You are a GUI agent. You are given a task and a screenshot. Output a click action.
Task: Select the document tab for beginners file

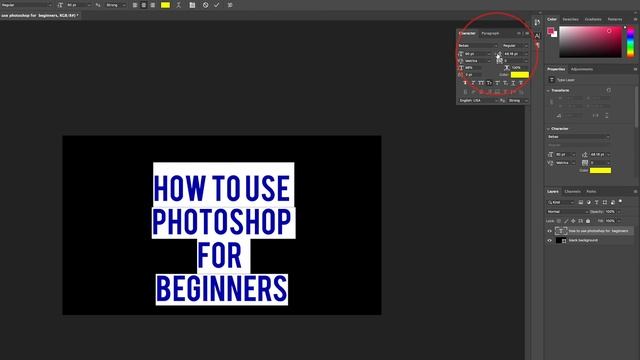40,16
